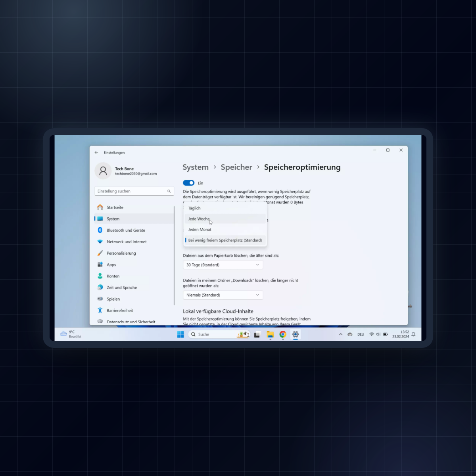Open the 30 Tage (Standard) dropdown
The height and width of the screenshot is (476, 476).
223,265
